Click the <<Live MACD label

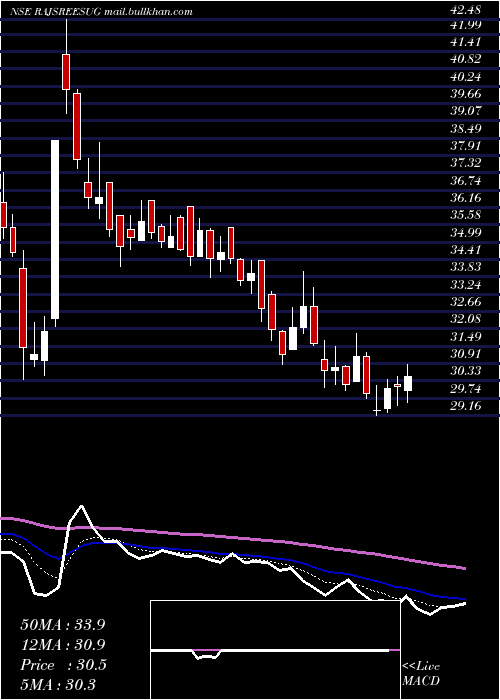(421, 674)
